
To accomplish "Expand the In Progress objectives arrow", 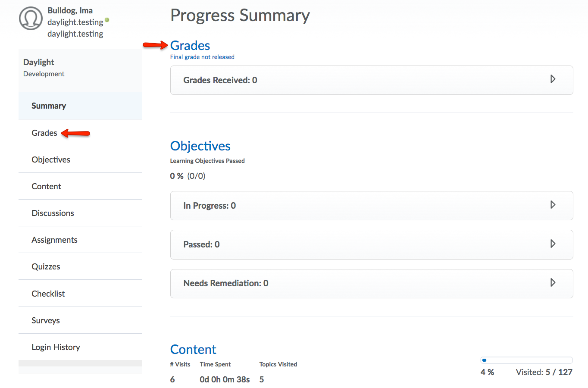I will point(553,205).
